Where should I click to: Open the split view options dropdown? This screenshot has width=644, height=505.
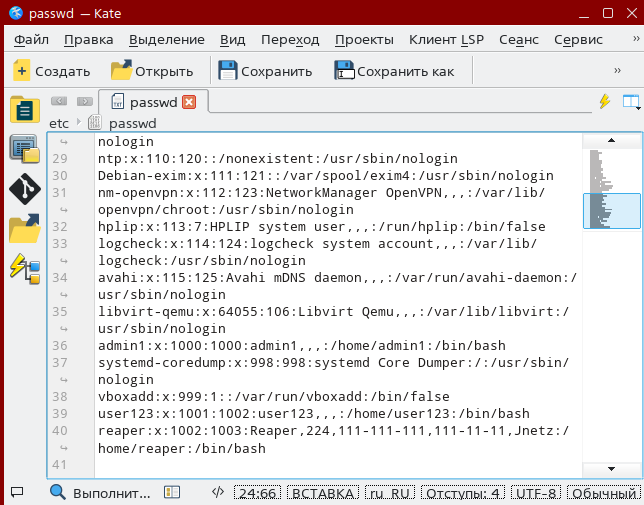coord(631,101)
